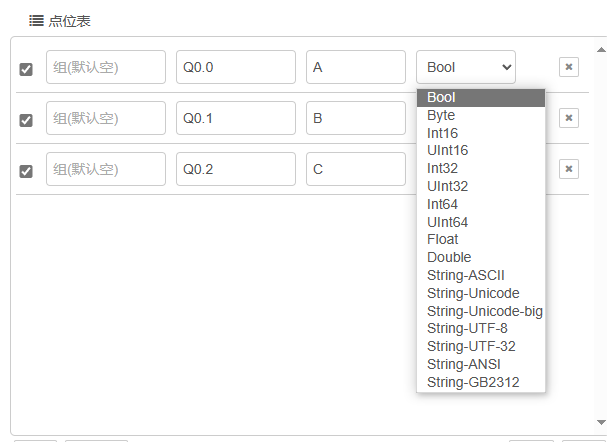607x442 pixels.
Task: Click the list icon beside 点位表 heading
Action: 35,20
